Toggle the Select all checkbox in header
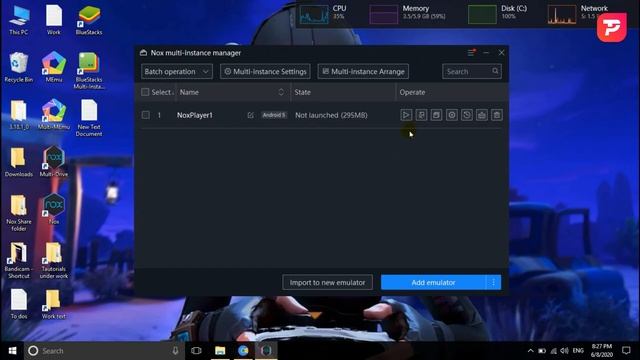This screenshot has width=640, height=360. coord(145,92)
